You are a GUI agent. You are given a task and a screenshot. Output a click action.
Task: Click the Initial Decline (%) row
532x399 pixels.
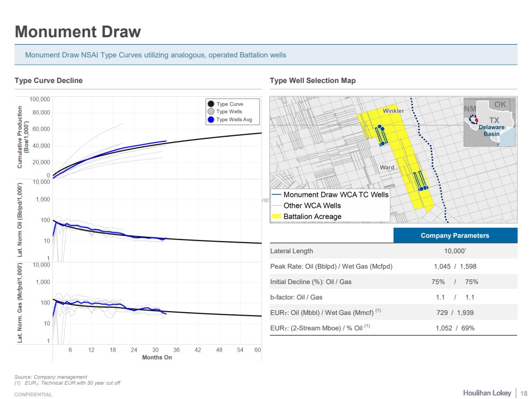click(393, 282)
